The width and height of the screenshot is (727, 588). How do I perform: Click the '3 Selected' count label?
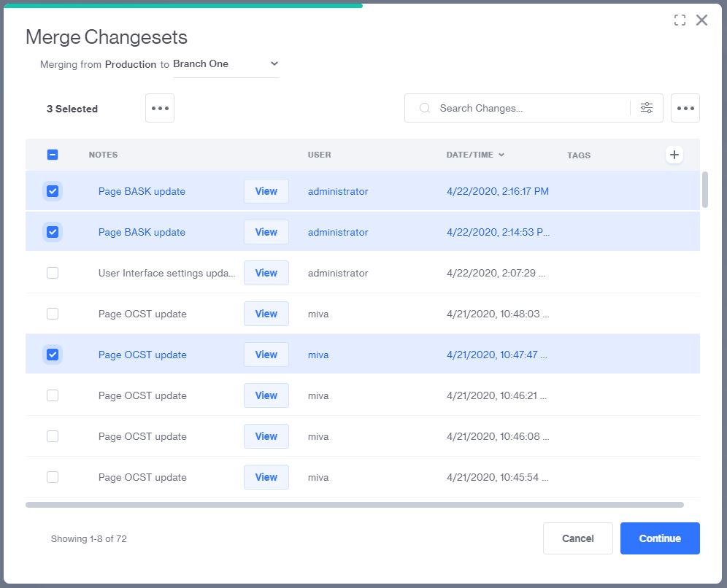72,109
